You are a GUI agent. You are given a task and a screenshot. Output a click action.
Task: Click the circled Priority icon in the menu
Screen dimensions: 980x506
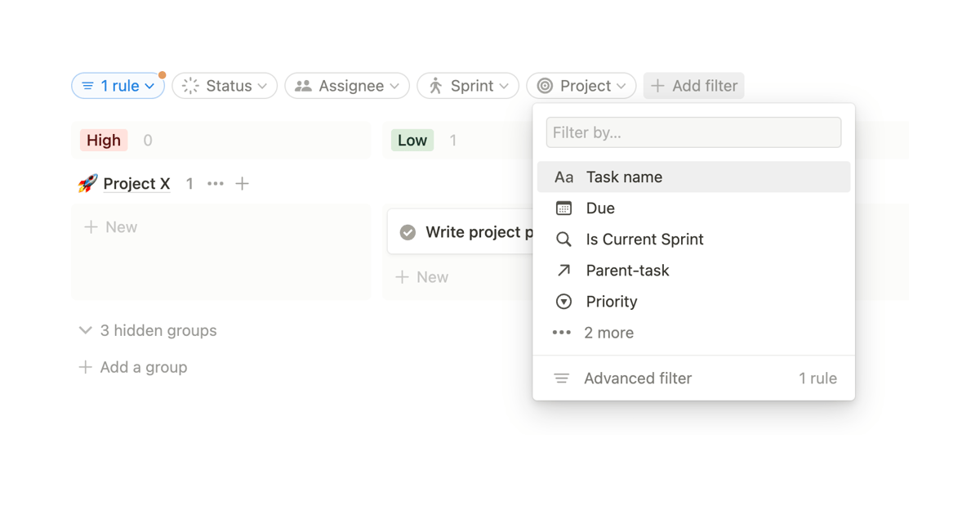point(563,301)
